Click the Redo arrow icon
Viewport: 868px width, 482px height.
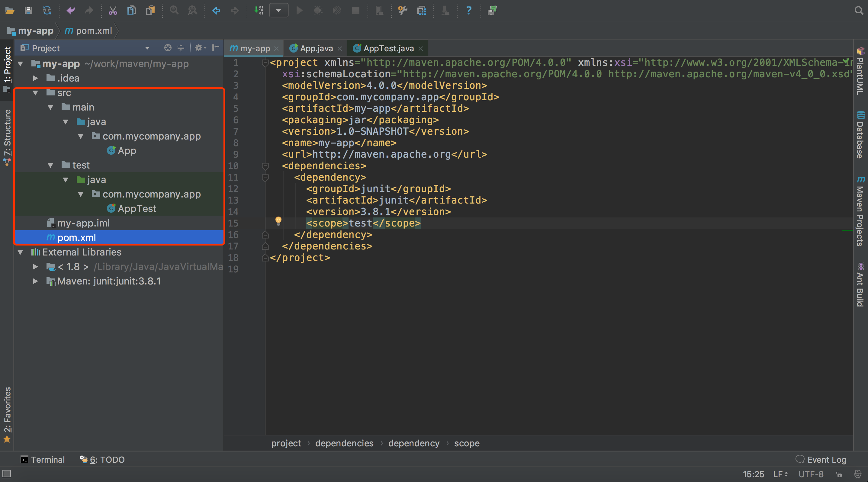coord(89,11)
